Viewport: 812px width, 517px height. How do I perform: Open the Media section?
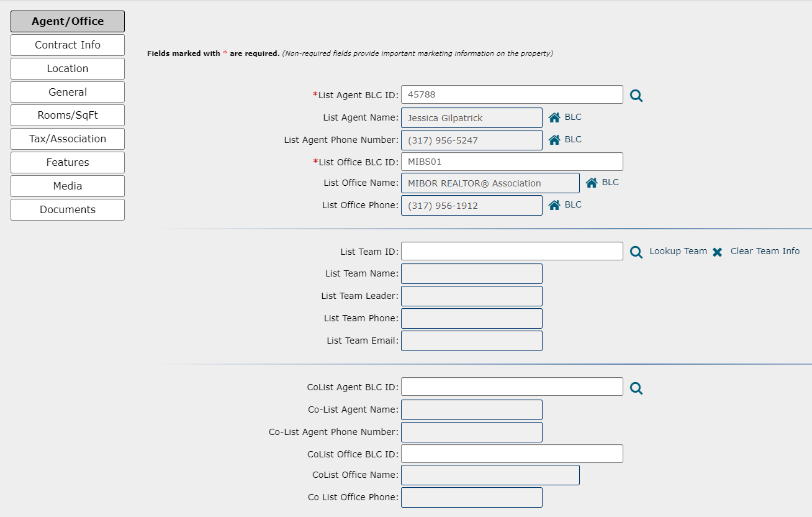(x=68, y=186)
